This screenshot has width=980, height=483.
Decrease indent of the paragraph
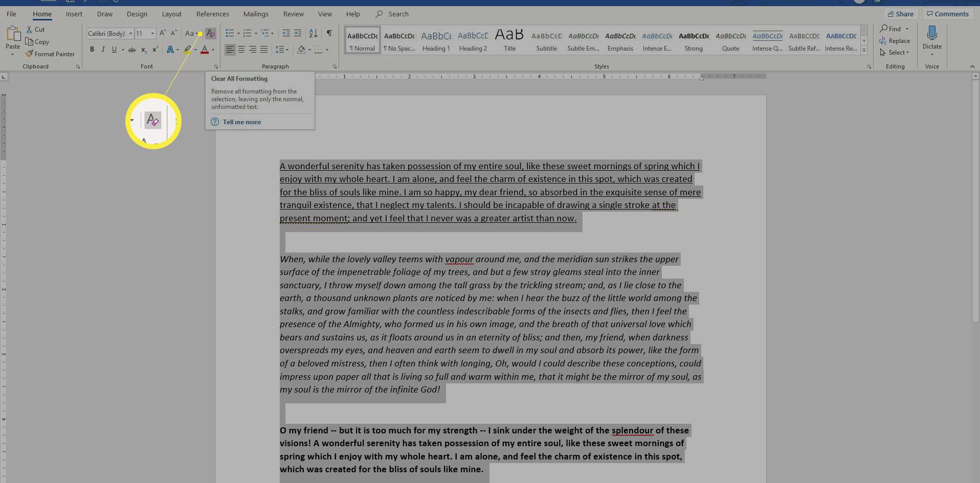(x=286, y=33)
